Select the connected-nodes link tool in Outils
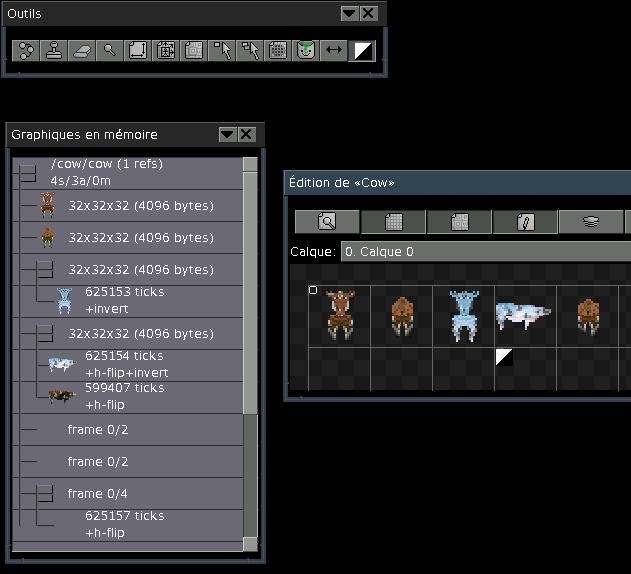Screen dimensions: 631x574 coord(26,51)
